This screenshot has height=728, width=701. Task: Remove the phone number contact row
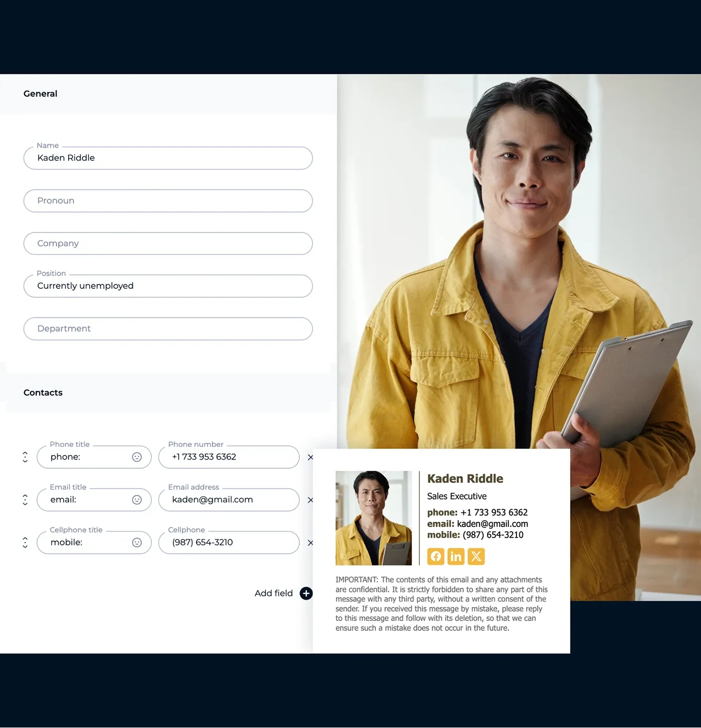tap(310, 458)
